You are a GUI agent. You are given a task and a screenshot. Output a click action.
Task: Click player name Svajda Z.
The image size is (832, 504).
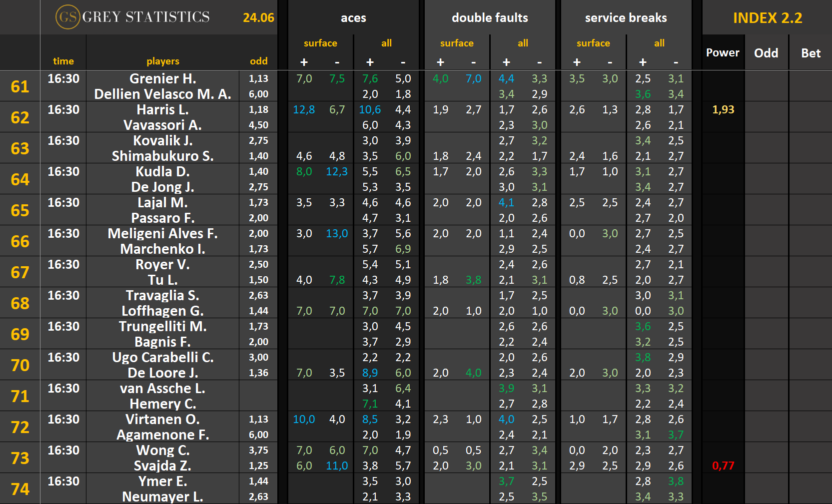(162, 466)
